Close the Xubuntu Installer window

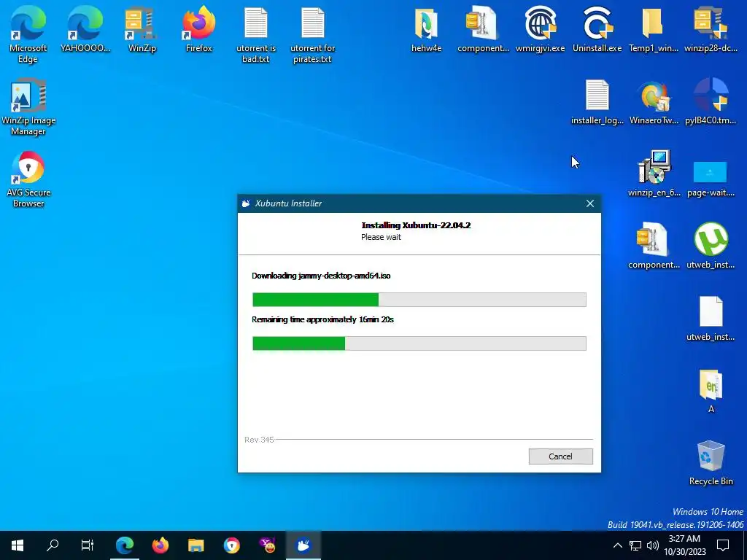point(589,203)
